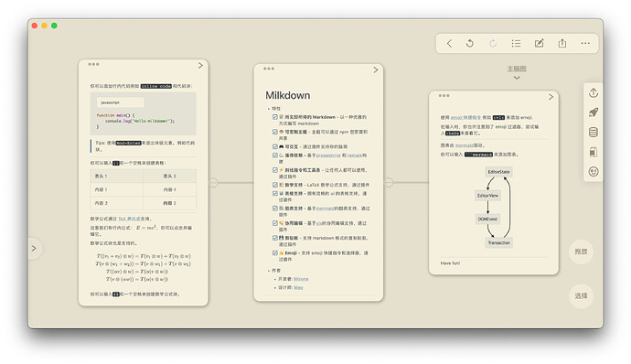Click the green window zoom button
This screenshot has width=631, height=364.
(54, 26)
